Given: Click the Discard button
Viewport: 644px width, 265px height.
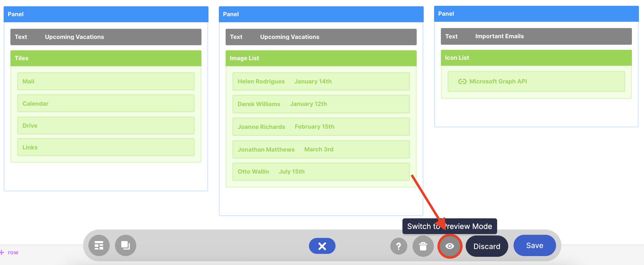Looking at the screenshot, I should 487,246.
